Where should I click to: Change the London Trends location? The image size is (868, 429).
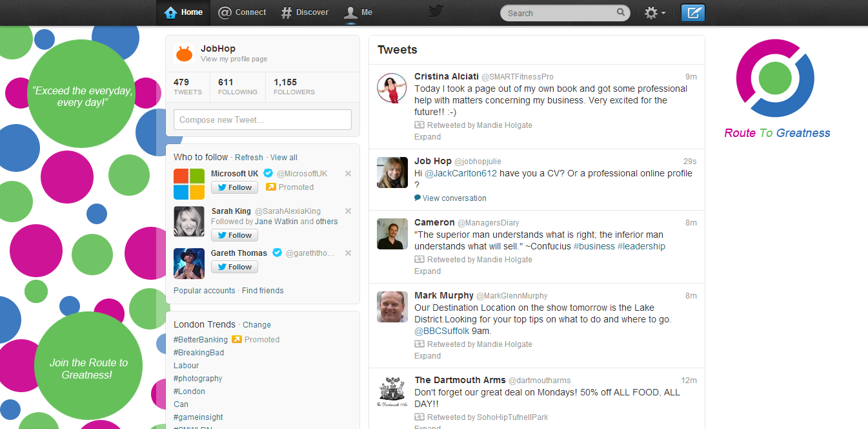click(257, 325)
